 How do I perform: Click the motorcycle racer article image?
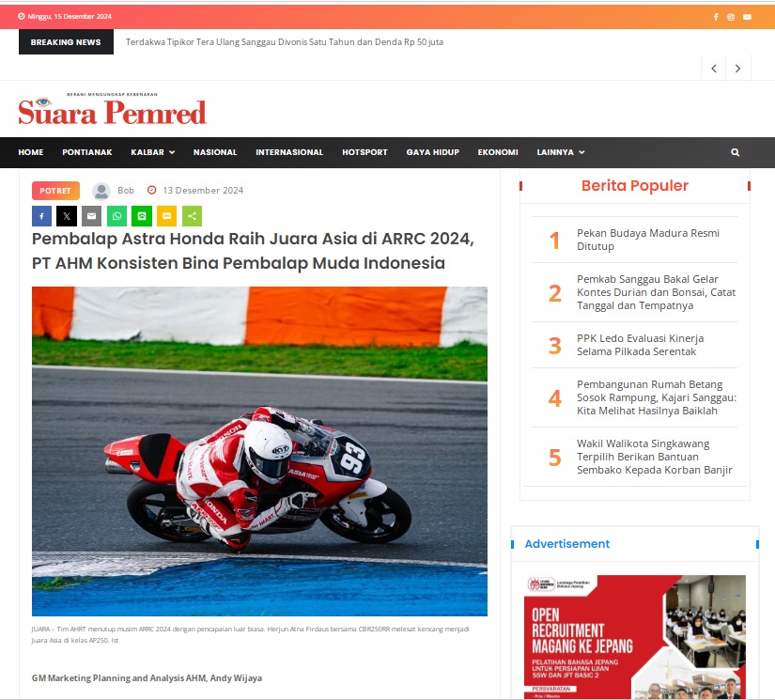pos(259,451)
